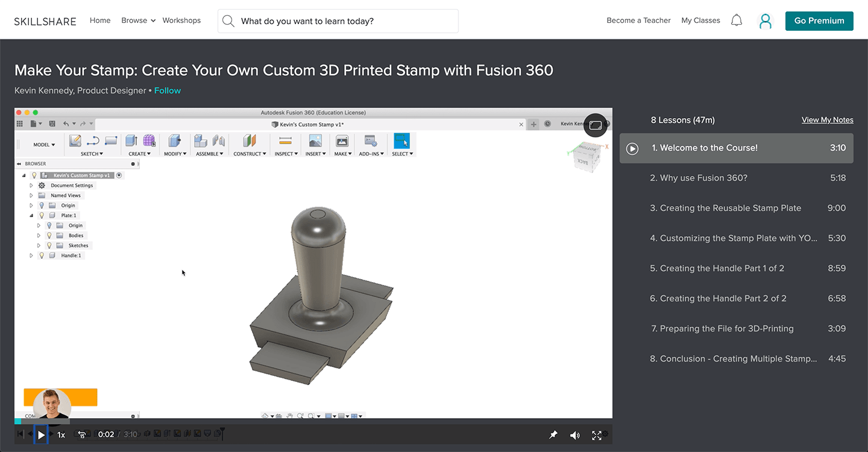Click the 3D Print icon above Make
This screenshot has width=868, height=452.
coord(342,141)
